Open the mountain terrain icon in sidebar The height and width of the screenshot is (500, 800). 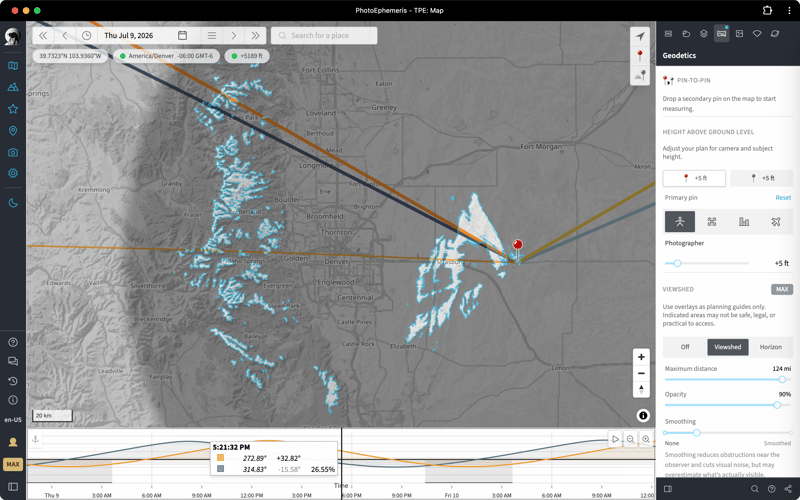[x=13, y=87]
